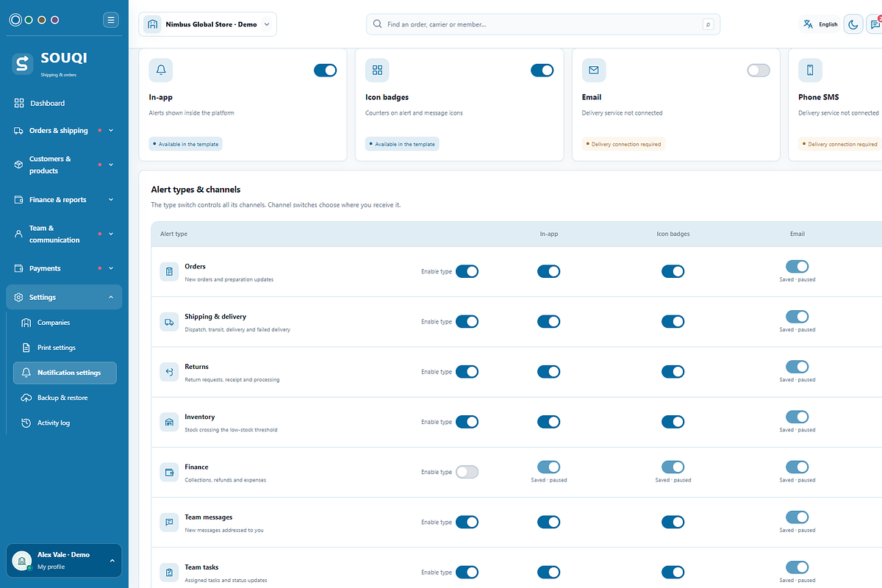Expand the Team & communication chevron

[x=111, y=234]
